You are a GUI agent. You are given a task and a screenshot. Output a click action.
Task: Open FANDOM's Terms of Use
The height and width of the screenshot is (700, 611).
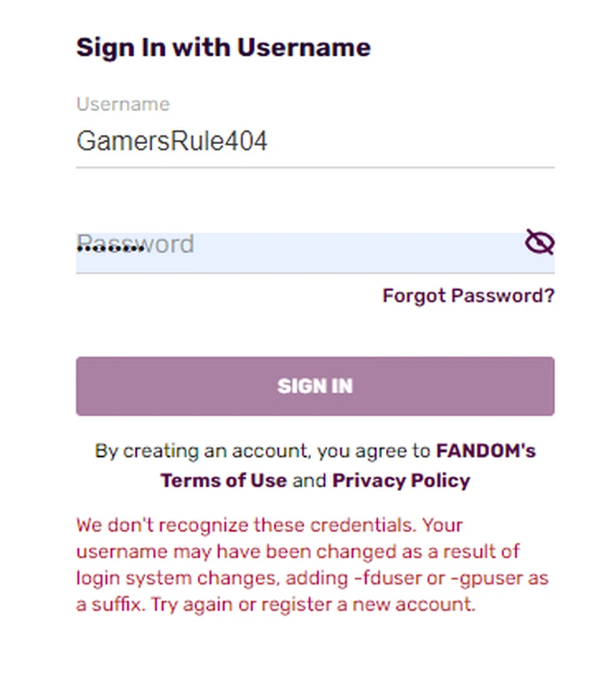[x=223, y=480]
